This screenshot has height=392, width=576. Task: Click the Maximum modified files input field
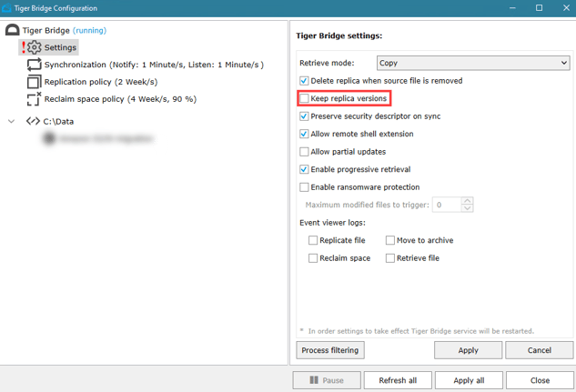tap(447, 205)
